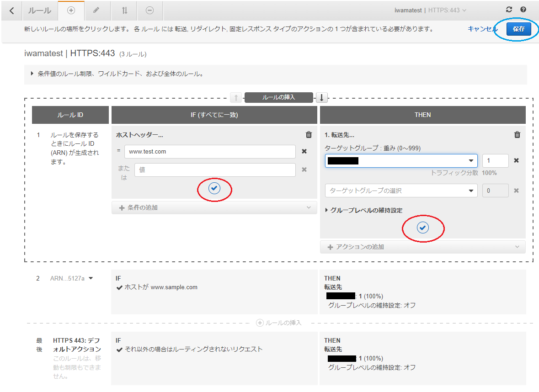Delete the host header condition trash icon
The image size is (539, 392).
pos(309,135)
